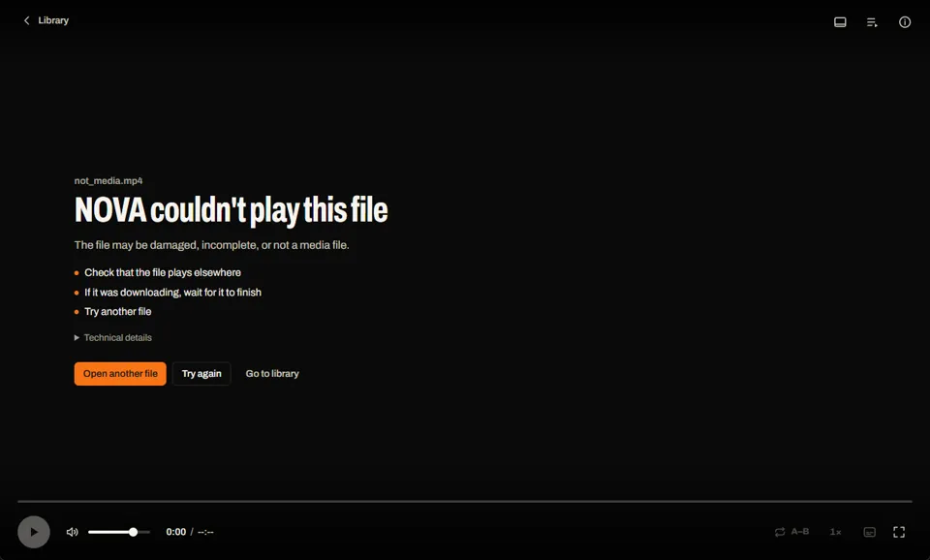Screen dimensions: 930x560
Task: Click Open another file button
Action: (120, 374)
